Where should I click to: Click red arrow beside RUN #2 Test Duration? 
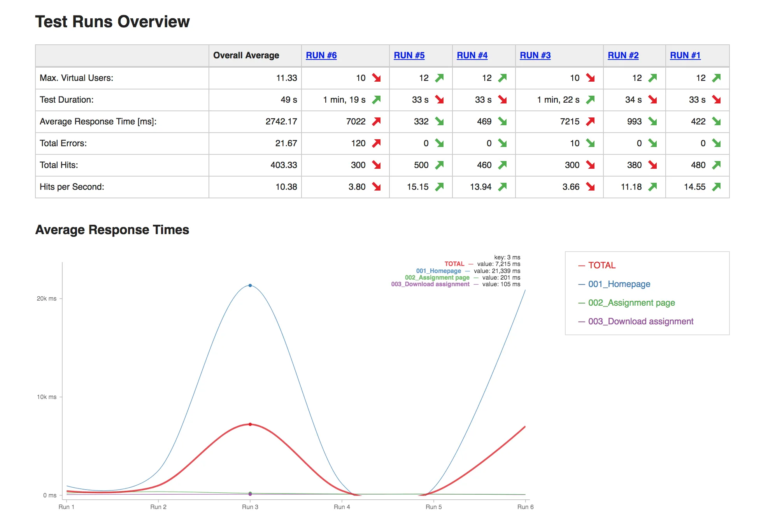(652, 100)
